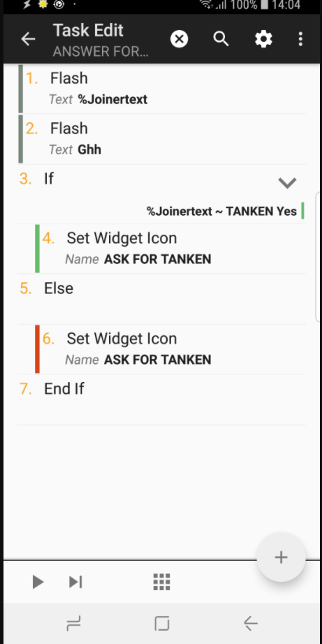Click the circled X cancel icon
This screenshot has width=322, height=644.
point(179,39)
